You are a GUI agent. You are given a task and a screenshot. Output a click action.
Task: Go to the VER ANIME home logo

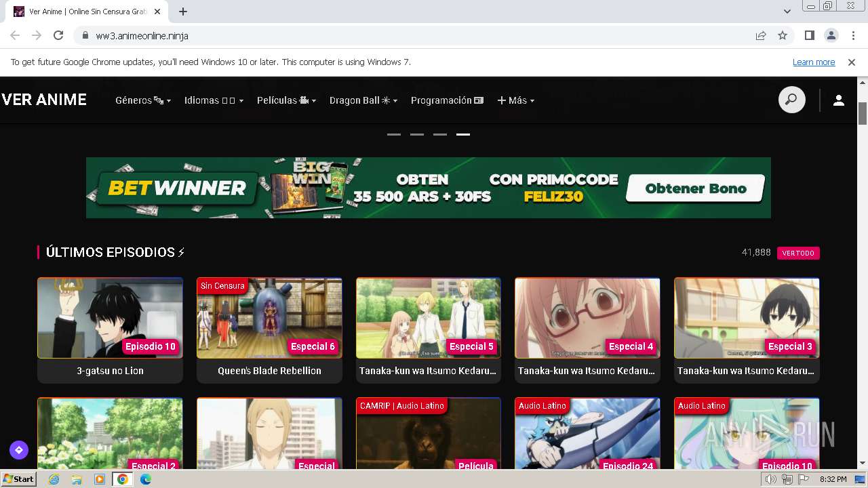pyautogui.click(x=44, y=100)
